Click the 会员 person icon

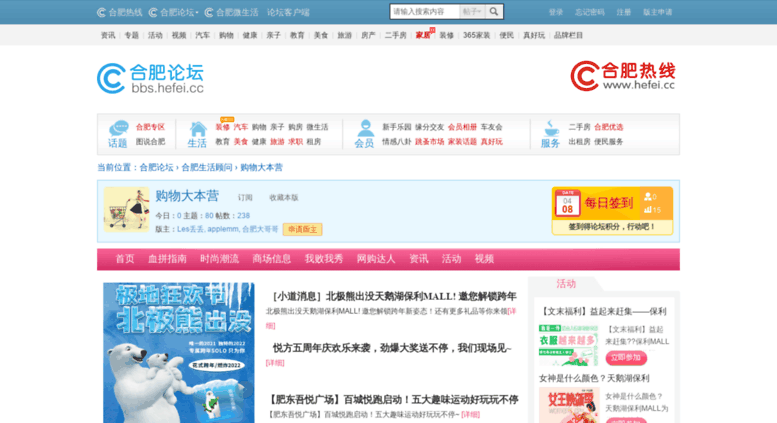click(x=365, y=128)
